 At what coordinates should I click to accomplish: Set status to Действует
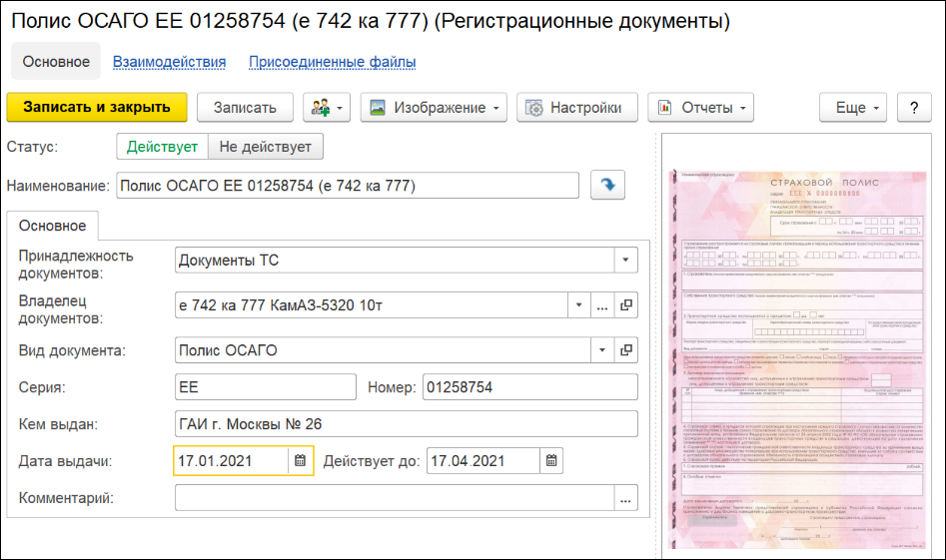(162, 147)
